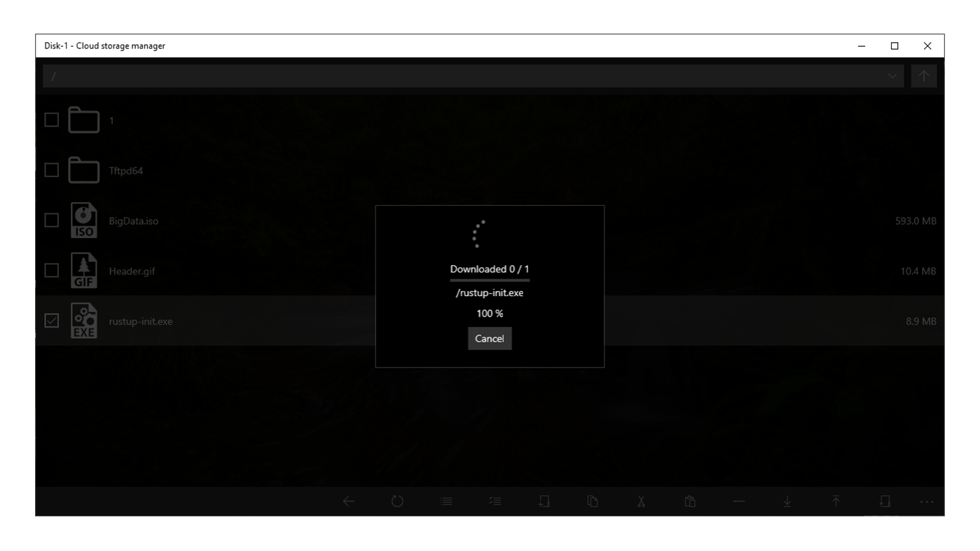Check the BigData.iso checkbox
980x551 pixels.
point(51,221)
